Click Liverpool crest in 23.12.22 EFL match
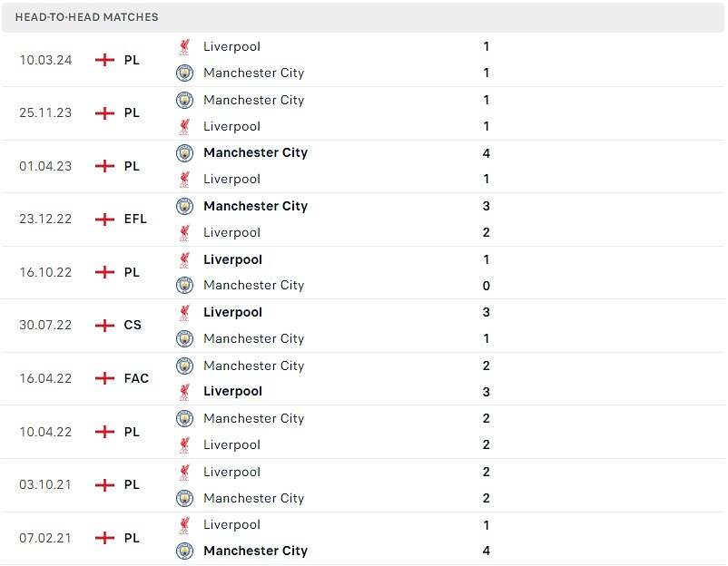Screen dimensions: 728x566 click(185, 232)
